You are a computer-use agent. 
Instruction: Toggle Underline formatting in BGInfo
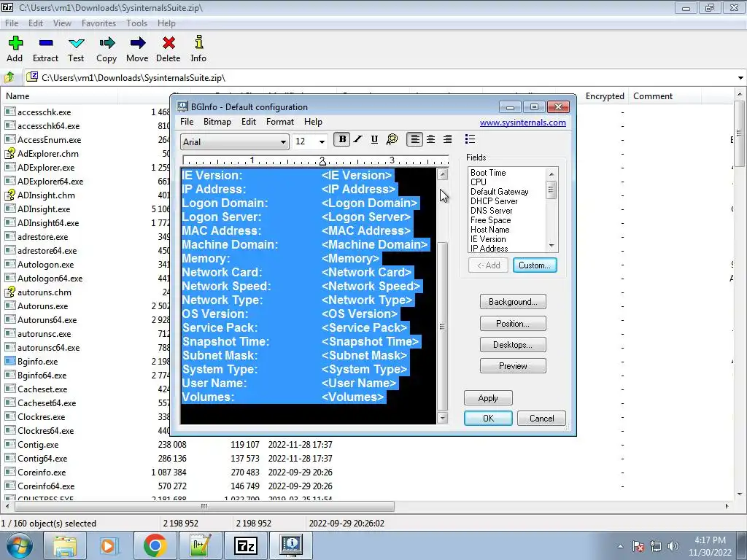pos(374,139)
